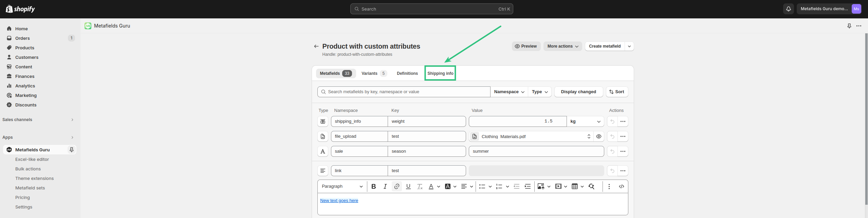This screenshot has width=868, height=218.
Task: Click the Create metafield button
Action: pyautogui.click(x=605, y=46)
